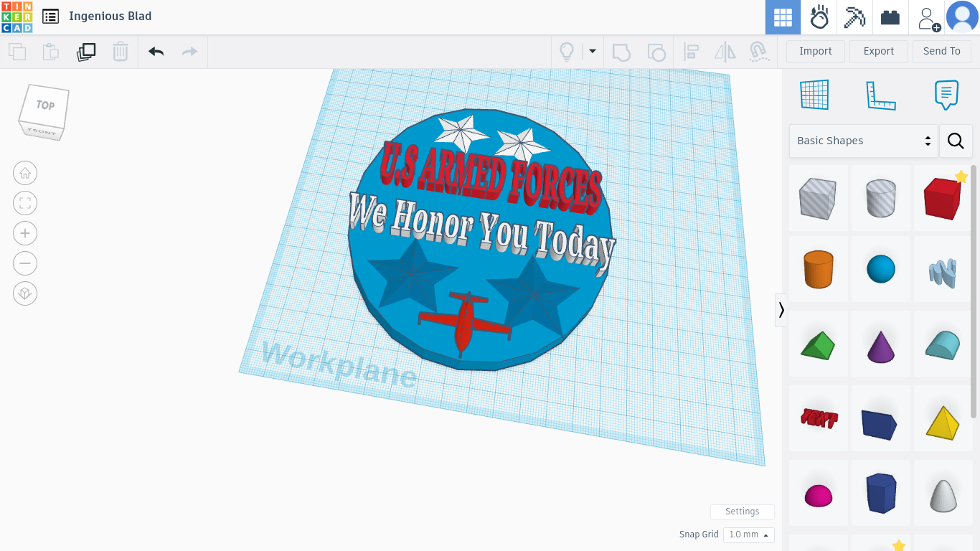Image resolution: width=980 pixels, height=551 pixels.
Task: Select the purple Cone shape
Action: (880, 344)
